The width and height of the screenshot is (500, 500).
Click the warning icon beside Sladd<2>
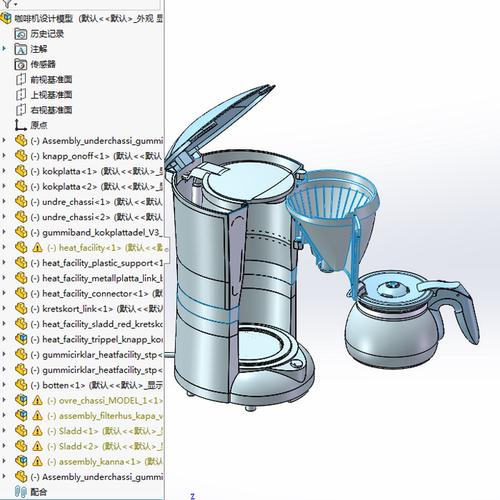[x=37, y=446]
